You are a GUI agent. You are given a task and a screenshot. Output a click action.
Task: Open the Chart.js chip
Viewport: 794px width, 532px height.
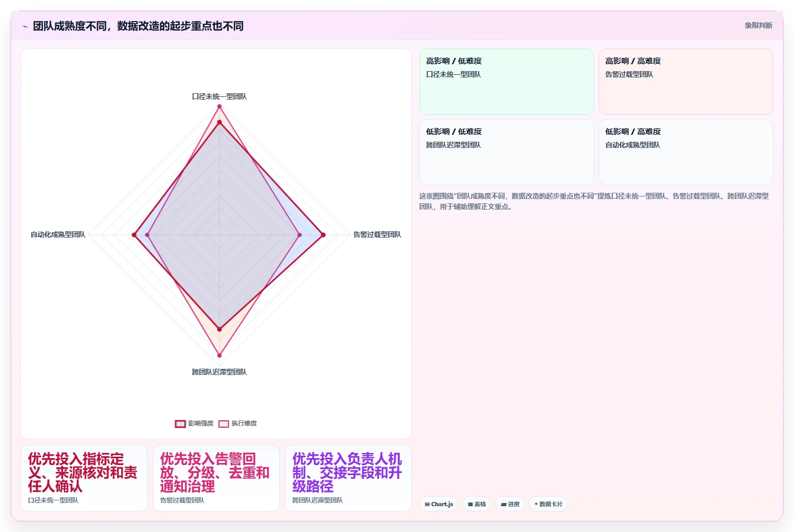(x=439, y=504)
